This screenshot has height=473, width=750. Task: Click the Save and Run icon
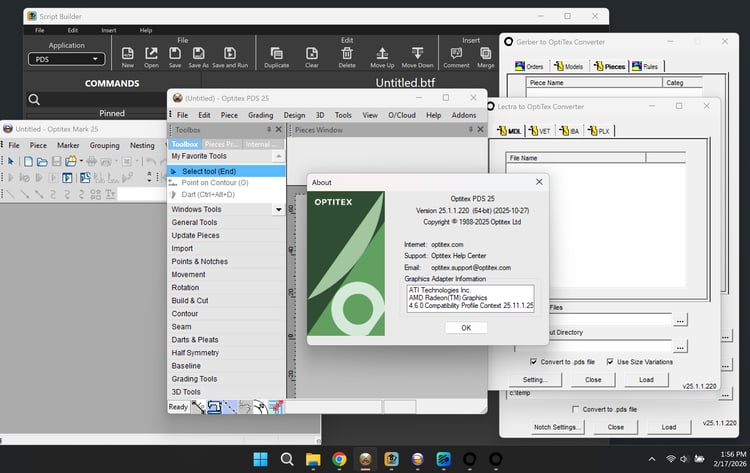click(x=229, y=54)
